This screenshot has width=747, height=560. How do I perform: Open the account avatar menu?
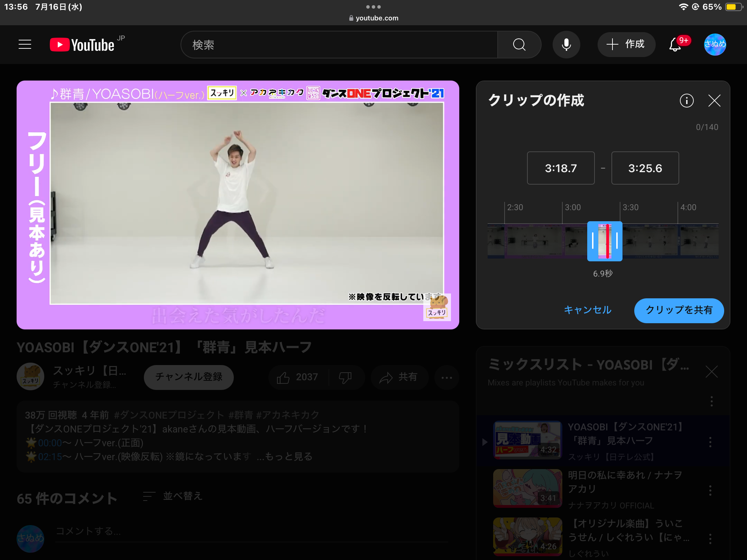715,45
